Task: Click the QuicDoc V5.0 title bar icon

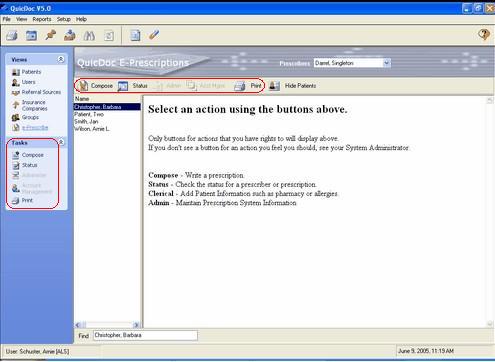Action: (4, 8)
